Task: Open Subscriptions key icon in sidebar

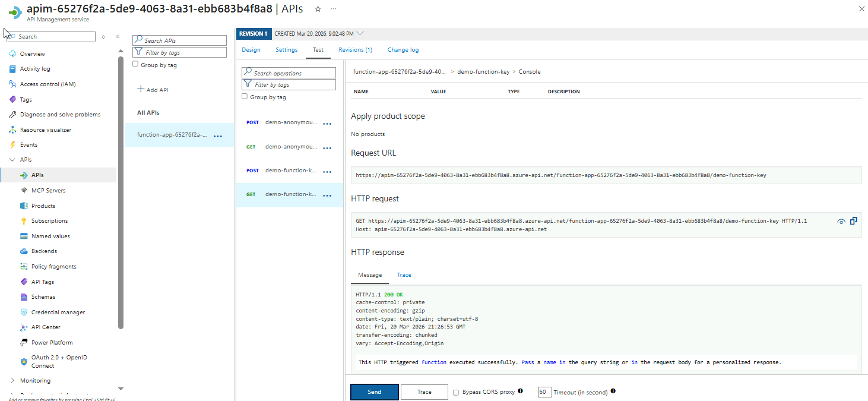Action: [24, 221]
